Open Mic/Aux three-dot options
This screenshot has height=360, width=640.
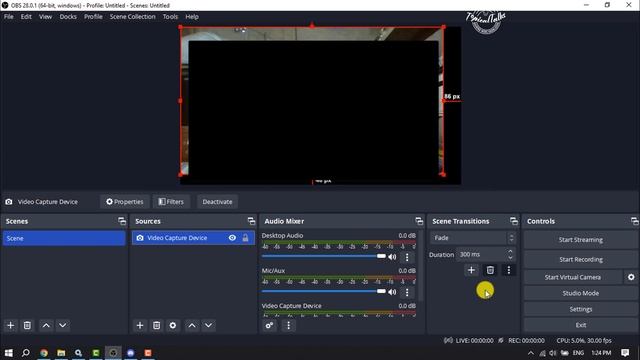tap(407, 292)
